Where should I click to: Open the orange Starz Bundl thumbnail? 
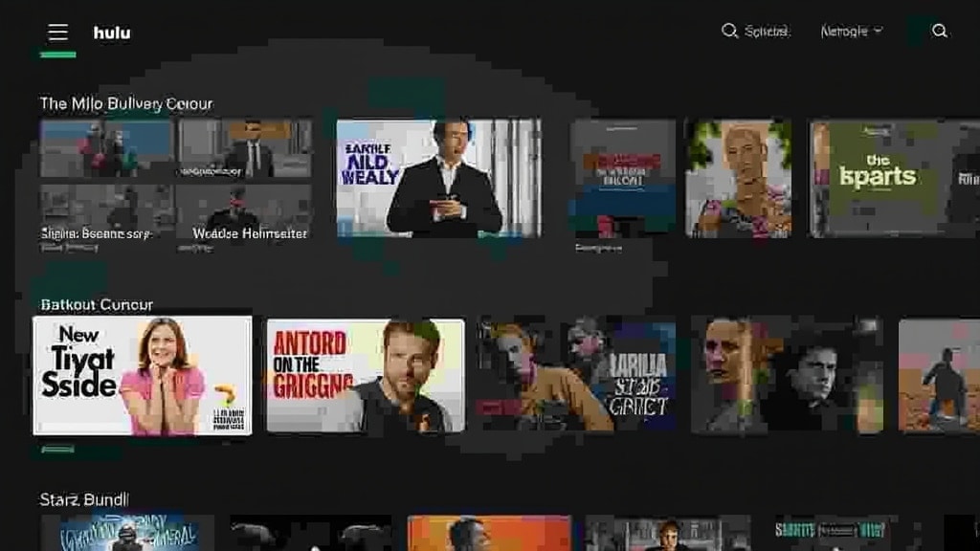[489, 533]
